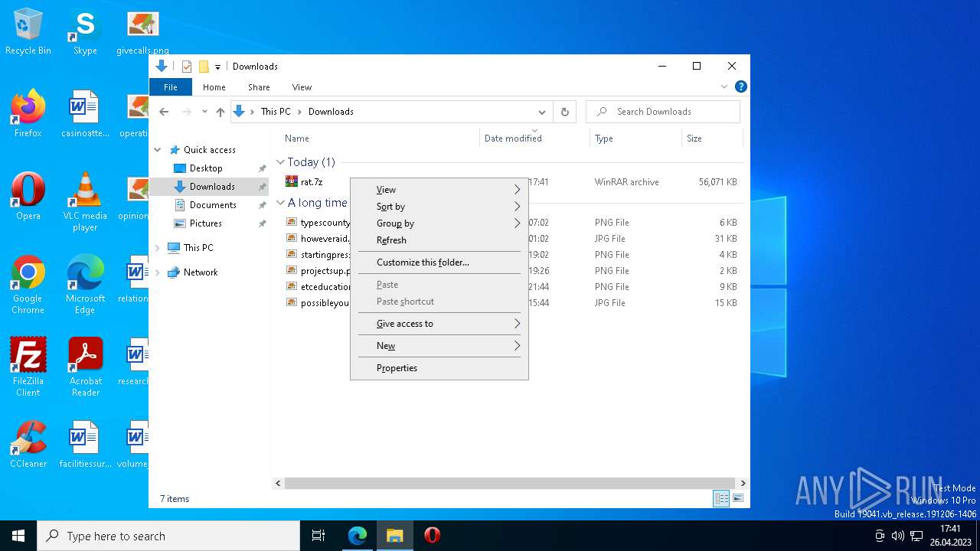
Task: Open Give access to submenu
Action: coord(439,324)
